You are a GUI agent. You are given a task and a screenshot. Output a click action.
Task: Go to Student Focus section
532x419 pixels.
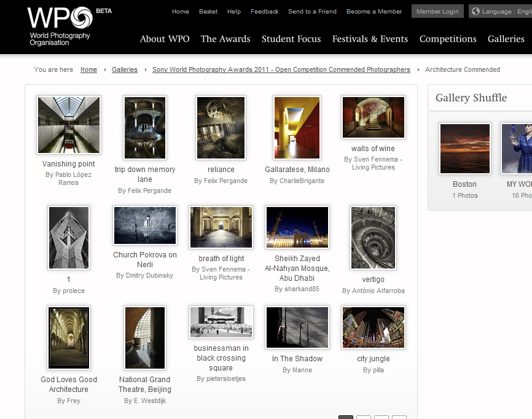(291, 39)
